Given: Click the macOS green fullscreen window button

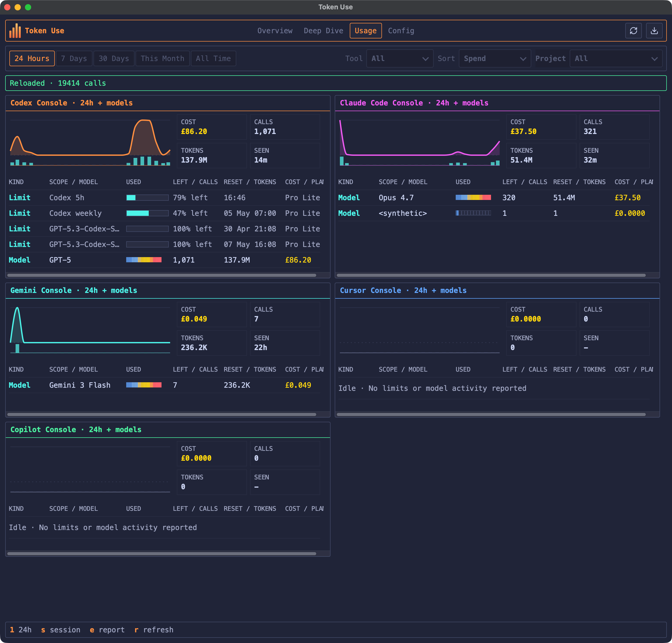Looking at the screenshot, I should 28,7.
